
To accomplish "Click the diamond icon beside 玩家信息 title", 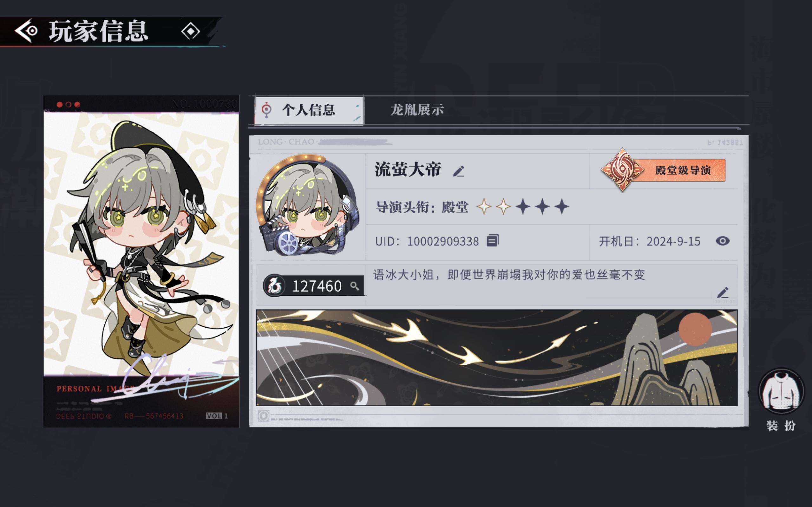I will 191,31.
